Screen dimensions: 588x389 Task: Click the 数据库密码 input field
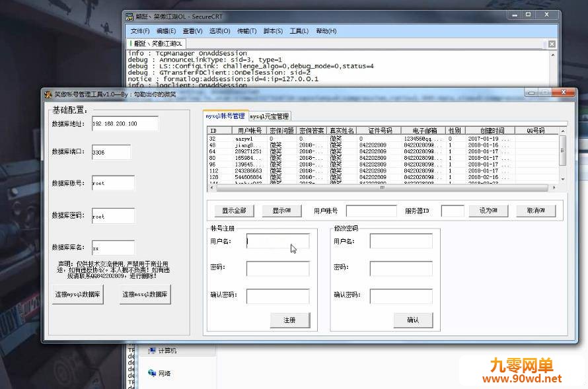click(113, 216)
